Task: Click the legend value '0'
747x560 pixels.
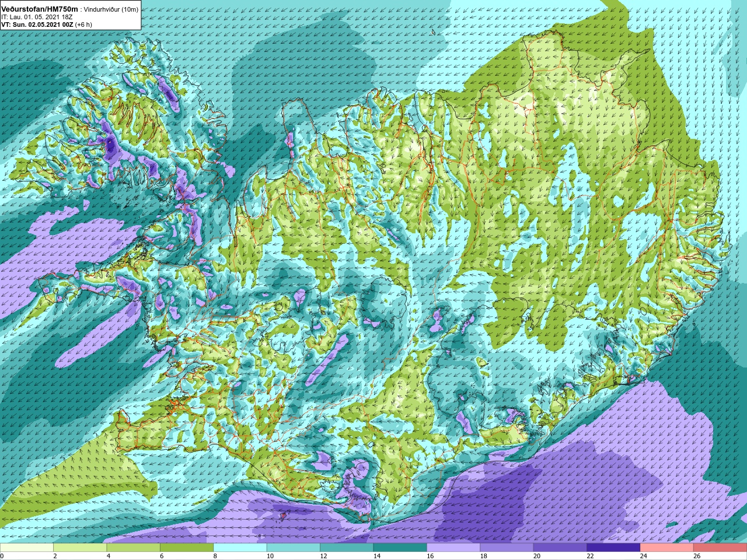Action: [x=2, y=556]
